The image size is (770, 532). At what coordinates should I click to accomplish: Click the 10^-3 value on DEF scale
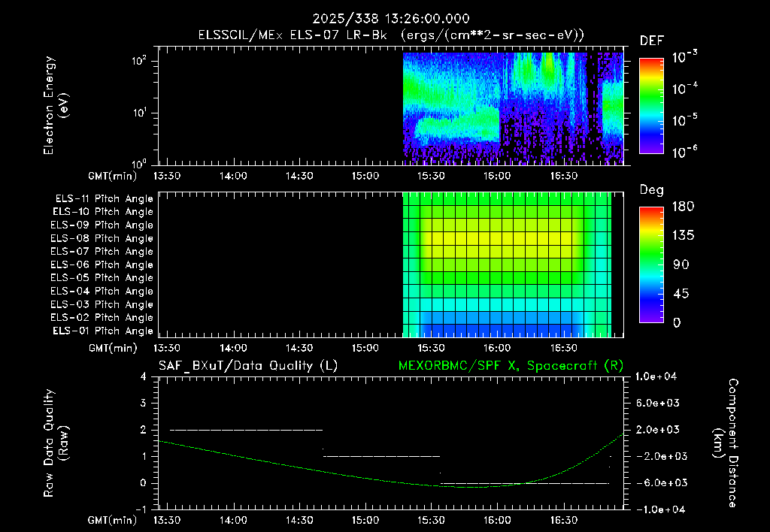(685, 56)
